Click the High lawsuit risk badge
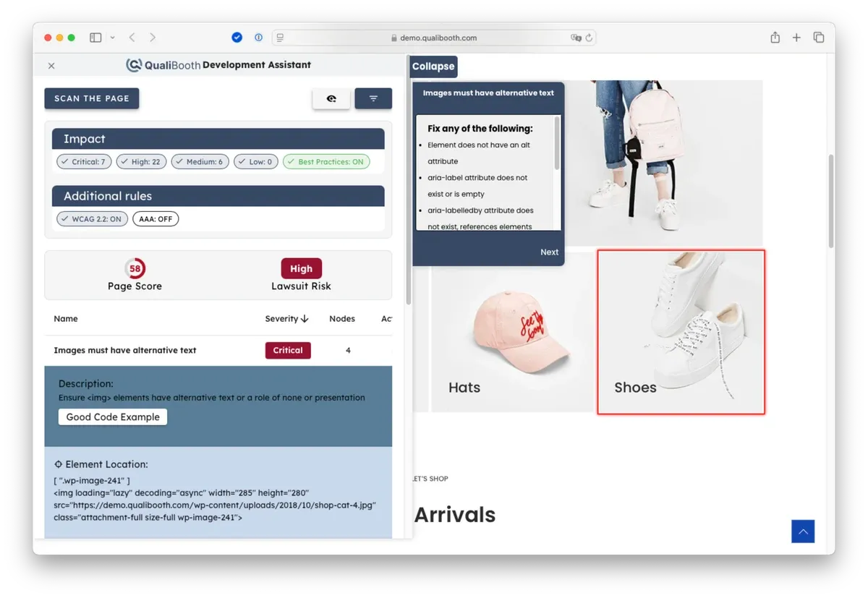868x598 pixels. click(x=301, y=268)
